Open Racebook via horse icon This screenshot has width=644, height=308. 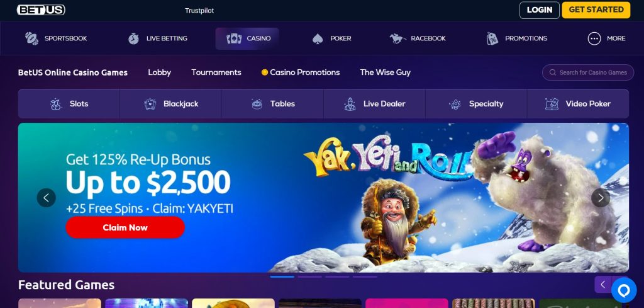(397, 38)
